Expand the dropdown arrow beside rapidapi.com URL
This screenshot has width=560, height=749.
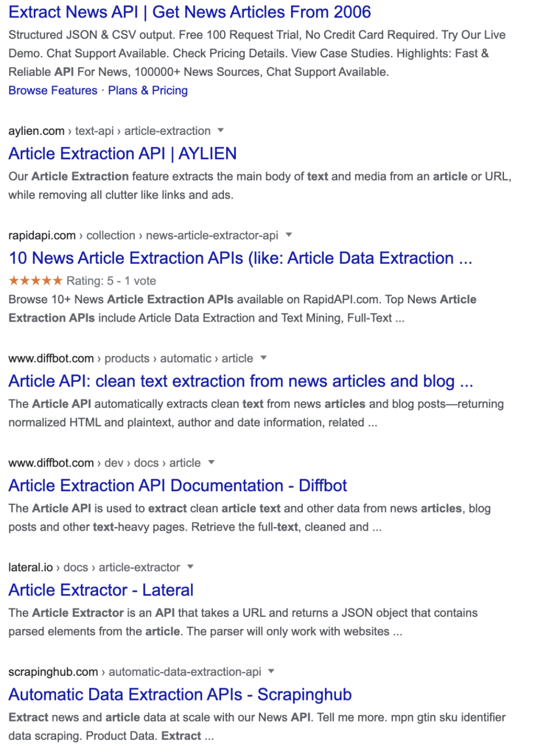coord(289,235)
